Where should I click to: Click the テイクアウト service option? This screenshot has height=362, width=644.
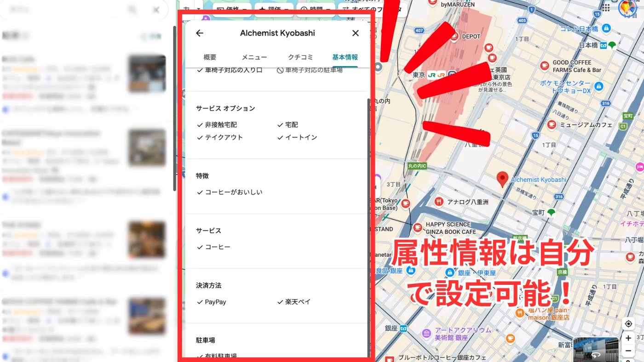219,137
